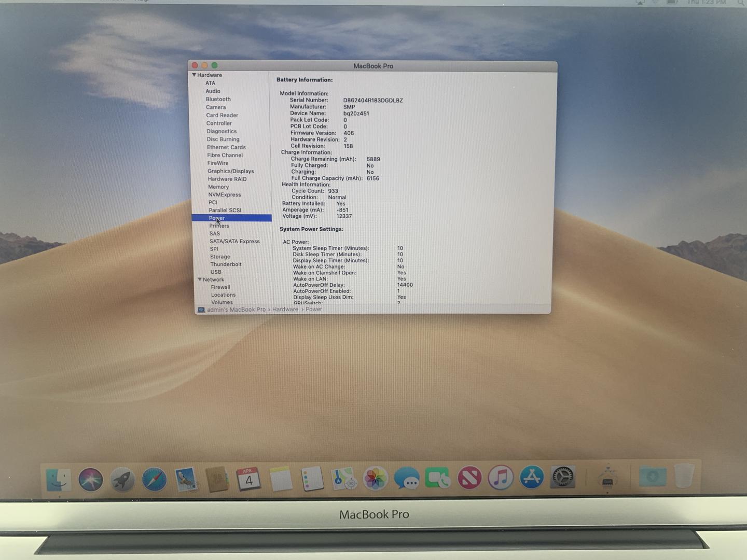Click AutoPowerOff Delay value 14400
Image resolution: width=747 pixels, height=560 pixels.
coord(405,285)
